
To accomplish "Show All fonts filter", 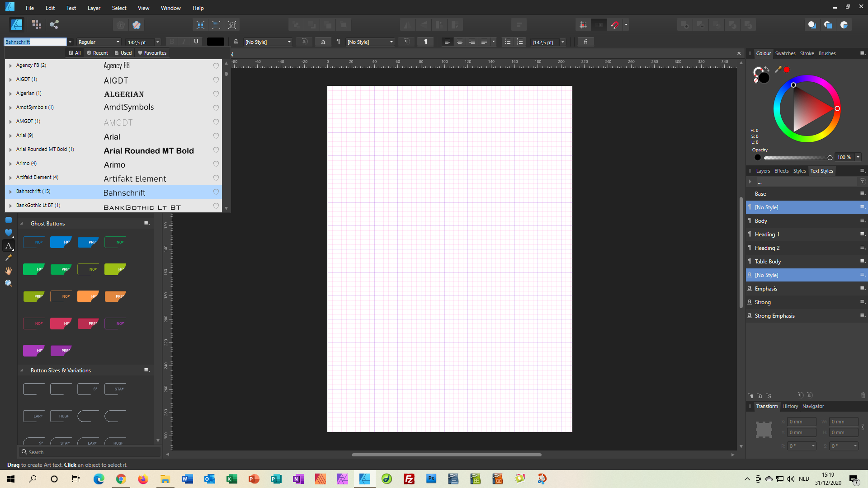I will click(x=75, y=53).
